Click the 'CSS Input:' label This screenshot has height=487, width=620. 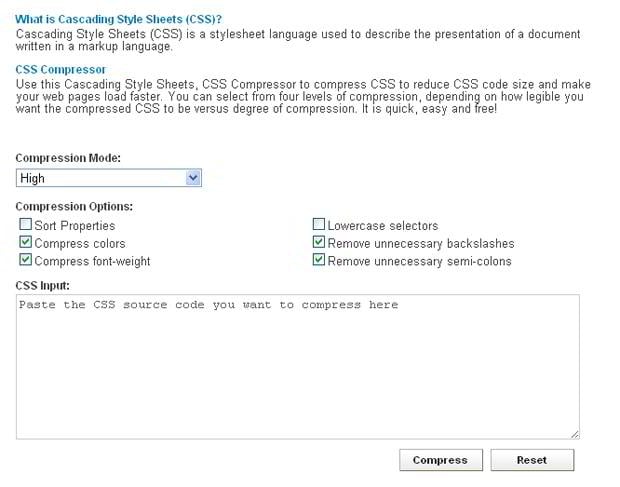[x=43, y=285]
